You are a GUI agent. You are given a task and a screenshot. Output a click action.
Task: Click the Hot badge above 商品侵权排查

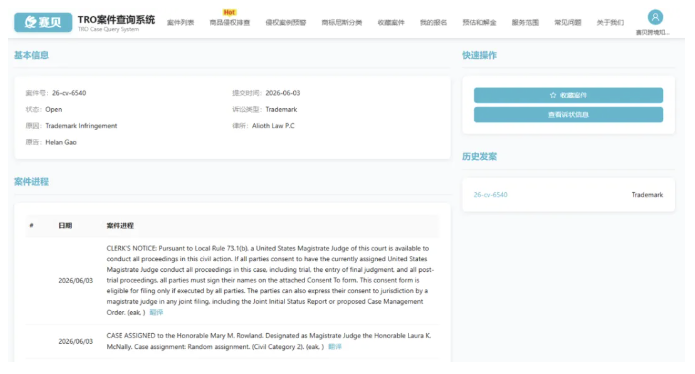click(x=230, y=12)
